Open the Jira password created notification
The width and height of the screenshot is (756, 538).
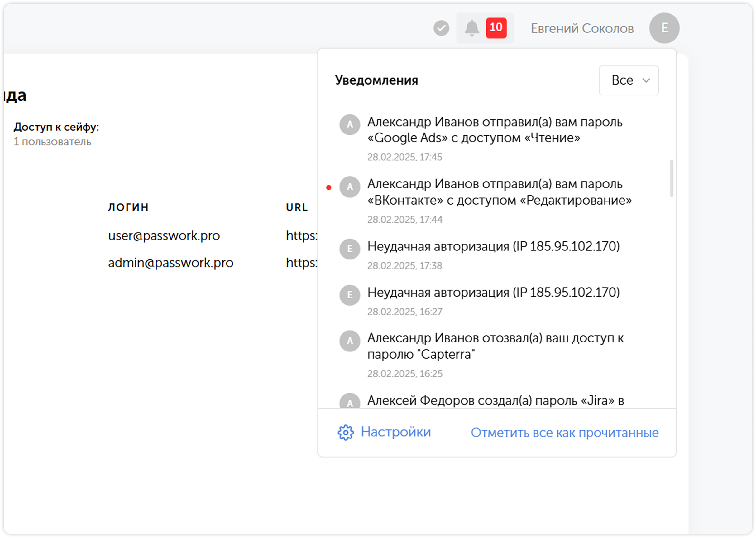pos(496,400)
